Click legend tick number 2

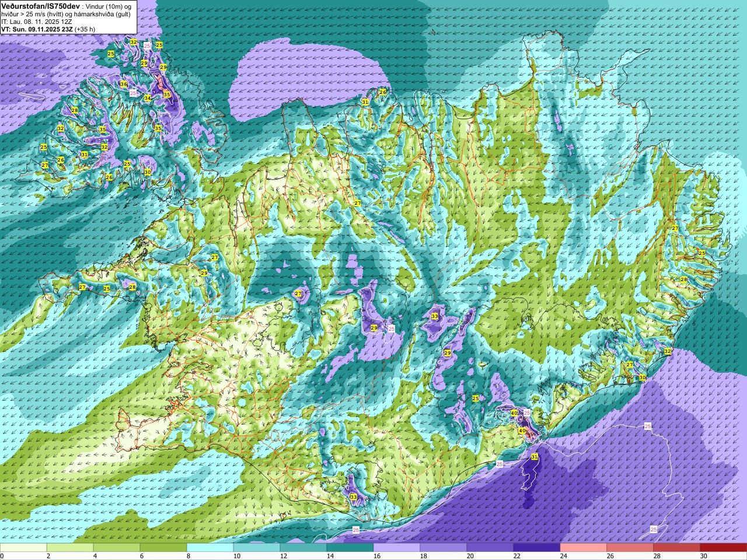click(x=48, y=556)
